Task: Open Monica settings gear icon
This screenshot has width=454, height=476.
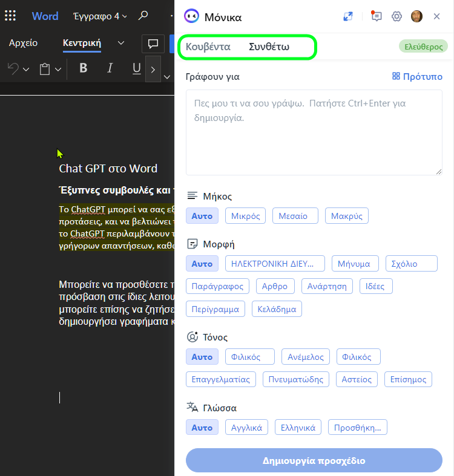Action: click(x=396, y=16)
